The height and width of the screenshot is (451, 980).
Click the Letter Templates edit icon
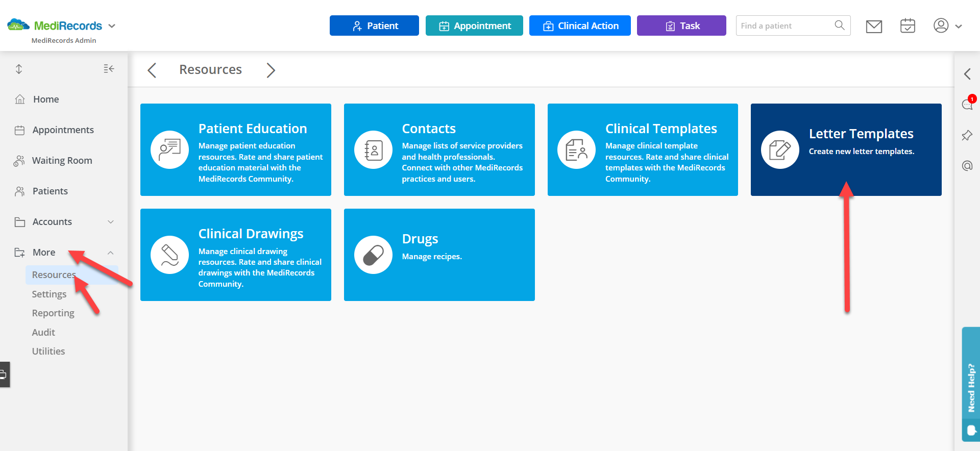pos(780,149)
